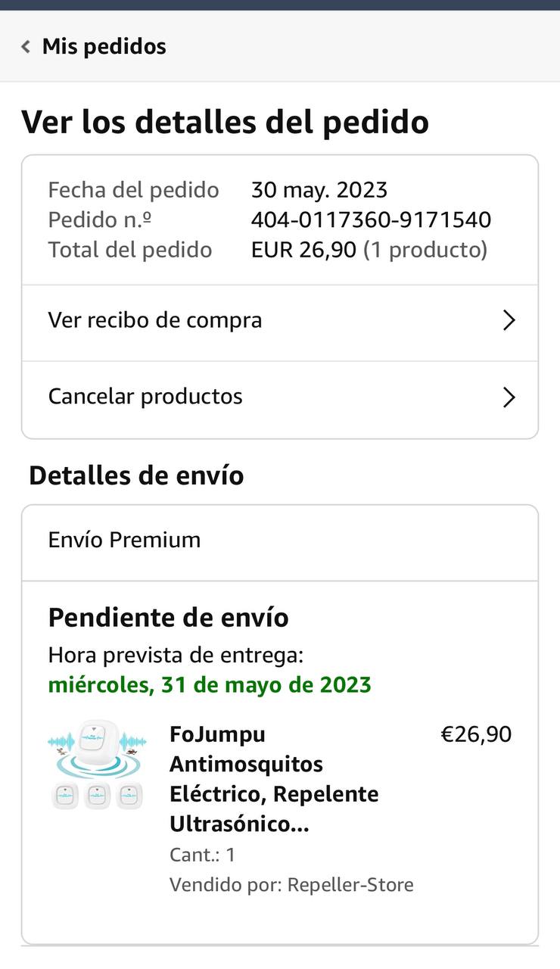Open FoJumpu Antimosquitos Eléctrico product title
This screenshot has height=969, width=560.
274,779
